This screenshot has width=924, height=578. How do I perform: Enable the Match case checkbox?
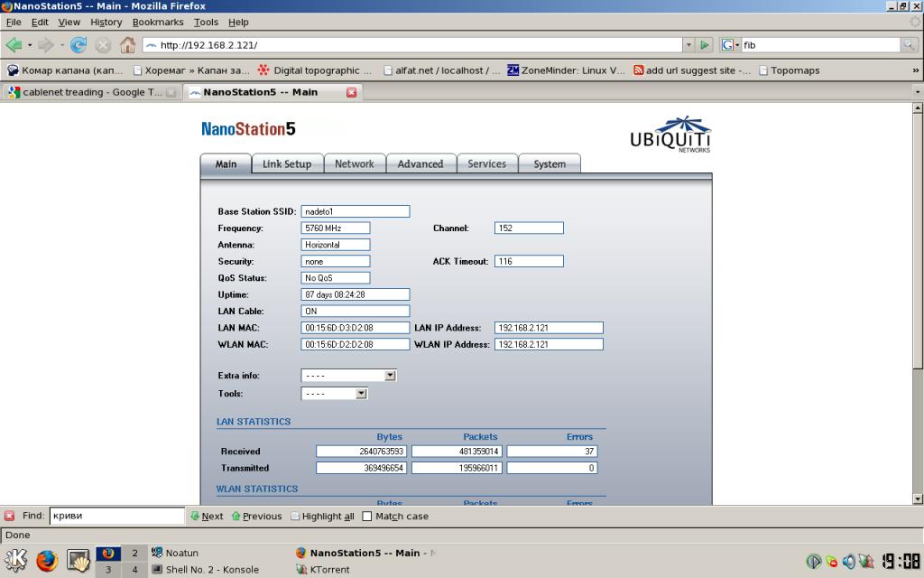pos(366,517)
